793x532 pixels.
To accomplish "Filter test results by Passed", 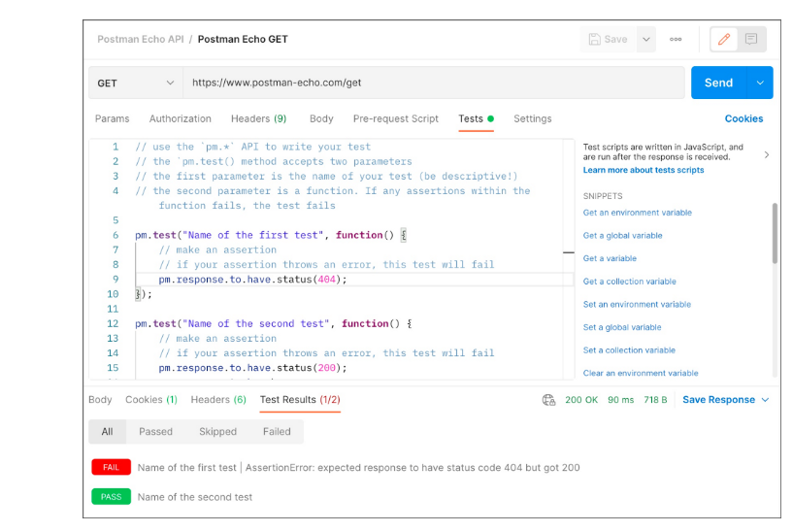I will coord(155,432).
